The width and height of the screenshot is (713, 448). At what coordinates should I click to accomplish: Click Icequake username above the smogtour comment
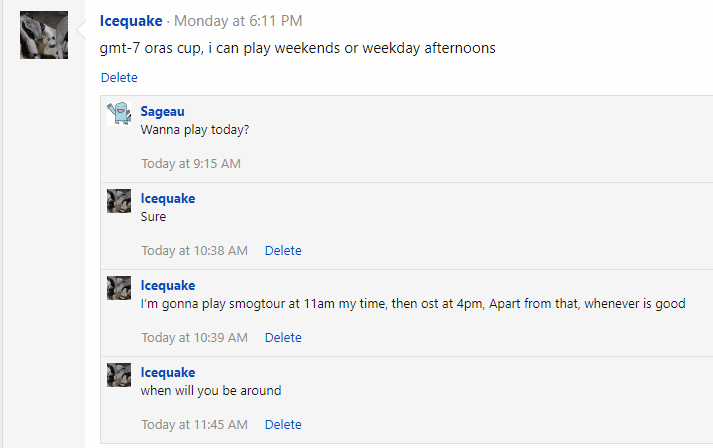tap(168, 285)
